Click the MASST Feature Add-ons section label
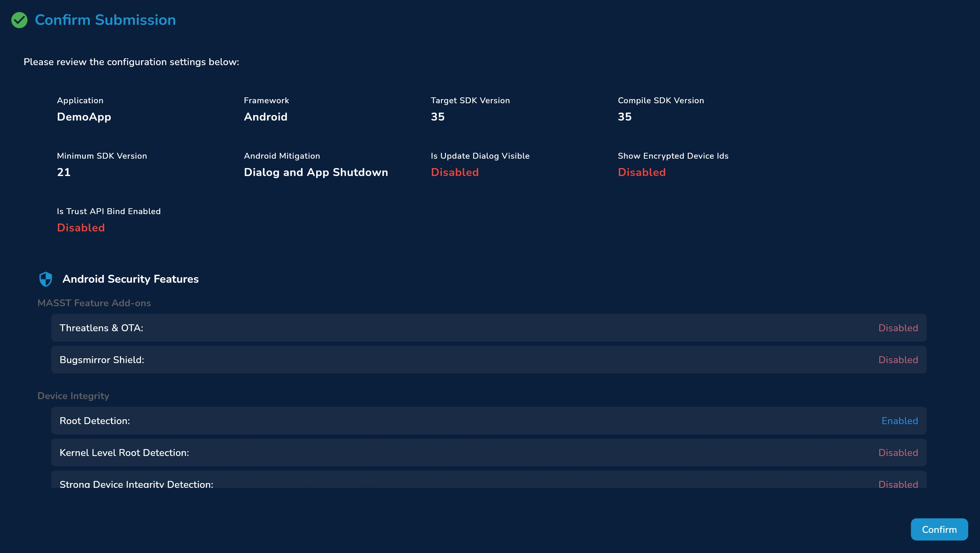The height and width of the screenshot is (553, 980). click(94, 303)
